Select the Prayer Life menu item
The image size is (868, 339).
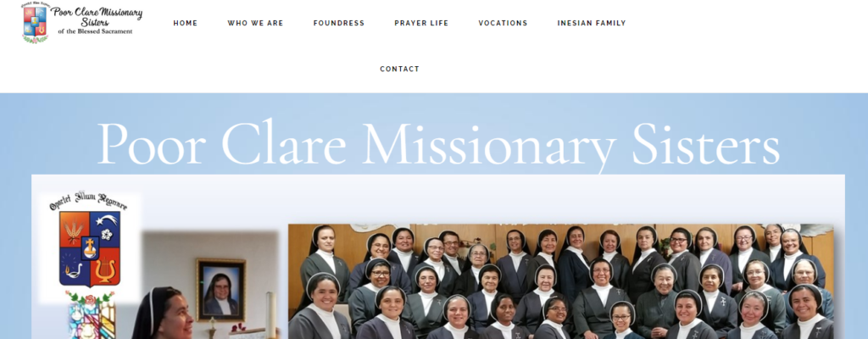(421, 23)
